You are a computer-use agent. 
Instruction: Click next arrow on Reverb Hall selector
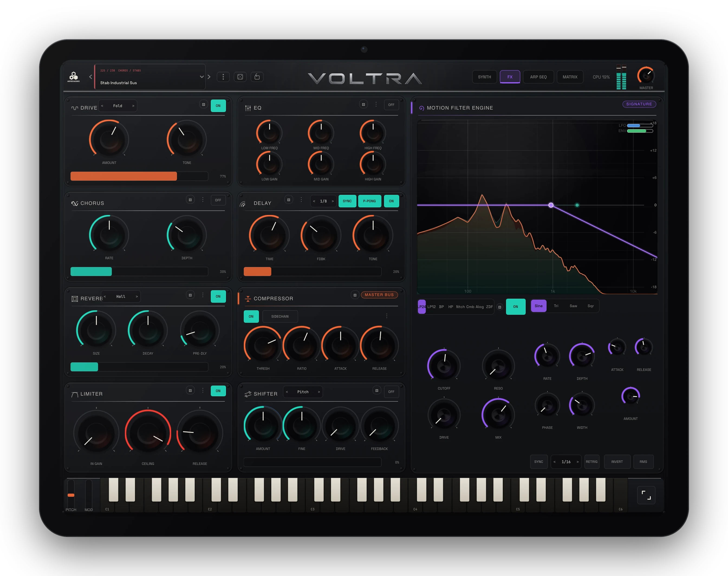[136, 296]
